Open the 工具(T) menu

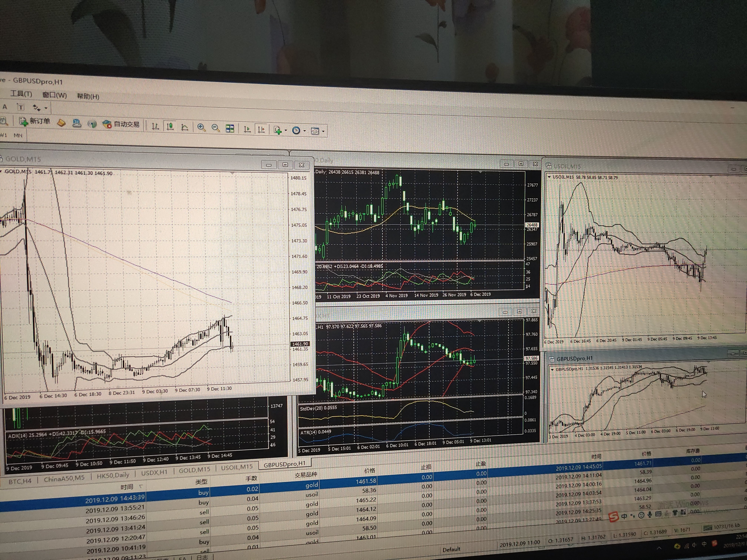pos(21,94)
